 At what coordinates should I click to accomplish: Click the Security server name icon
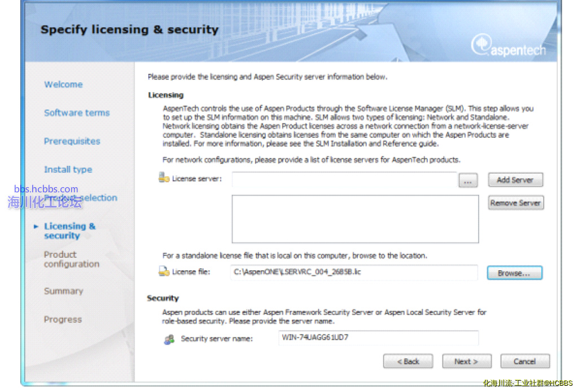(x=169, y=340)
